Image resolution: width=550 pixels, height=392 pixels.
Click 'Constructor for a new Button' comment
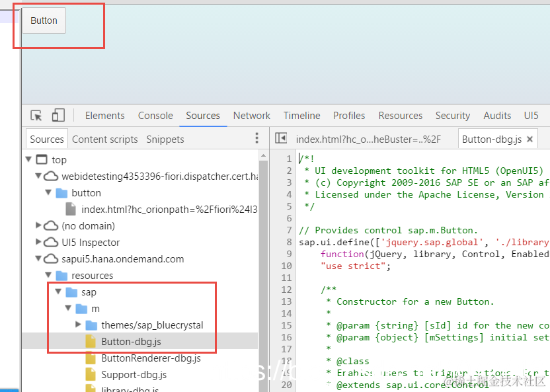coord(415,301)
